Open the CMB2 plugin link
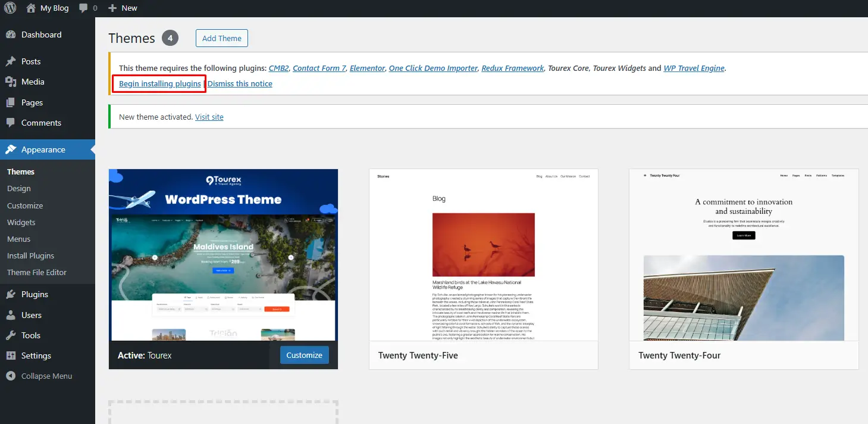Viewport: 868px width, 424px height. (x=278, y=68)
